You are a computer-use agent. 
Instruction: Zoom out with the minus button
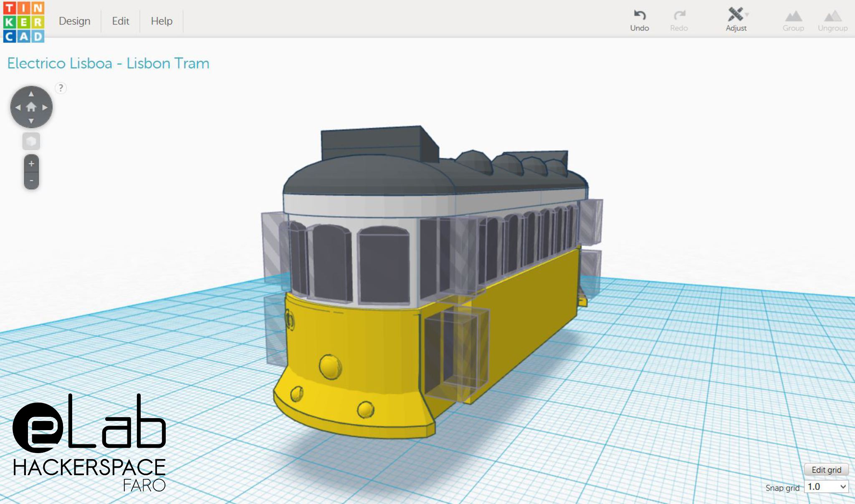[x=31, y=180]
